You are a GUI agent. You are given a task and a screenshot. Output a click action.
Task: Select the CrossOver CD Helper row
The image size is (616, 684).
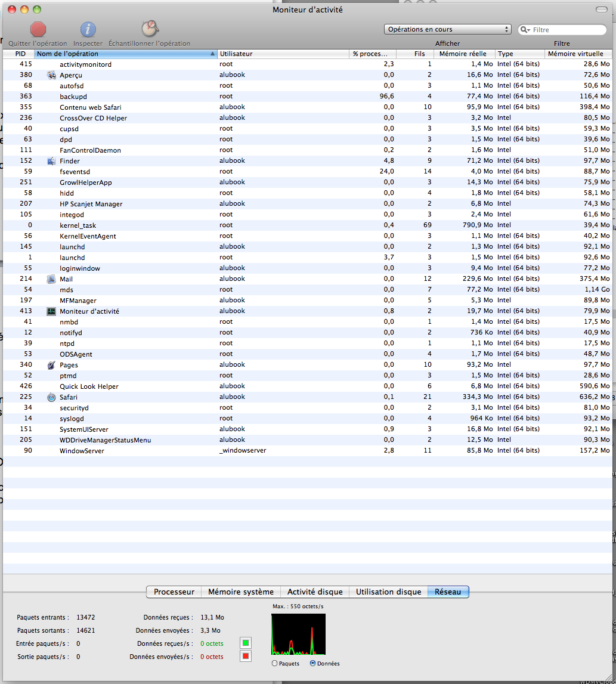click(308, 118)
